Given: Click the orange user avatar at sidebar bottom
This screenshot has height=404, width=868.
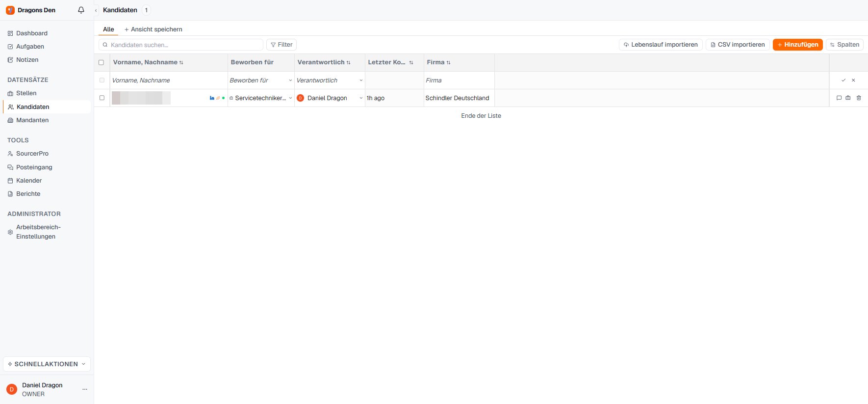Looking at the screenshot, I should (12, 389).
